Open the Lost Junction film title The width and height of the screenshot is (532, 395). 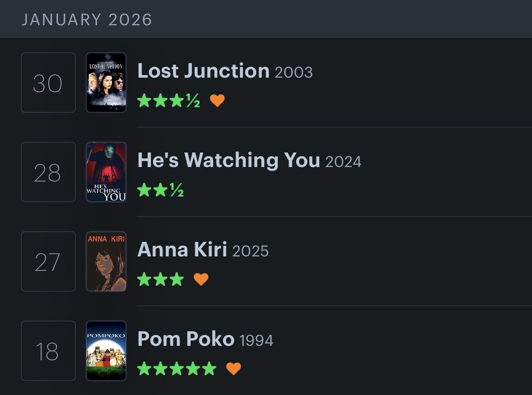tap(203, 71)
